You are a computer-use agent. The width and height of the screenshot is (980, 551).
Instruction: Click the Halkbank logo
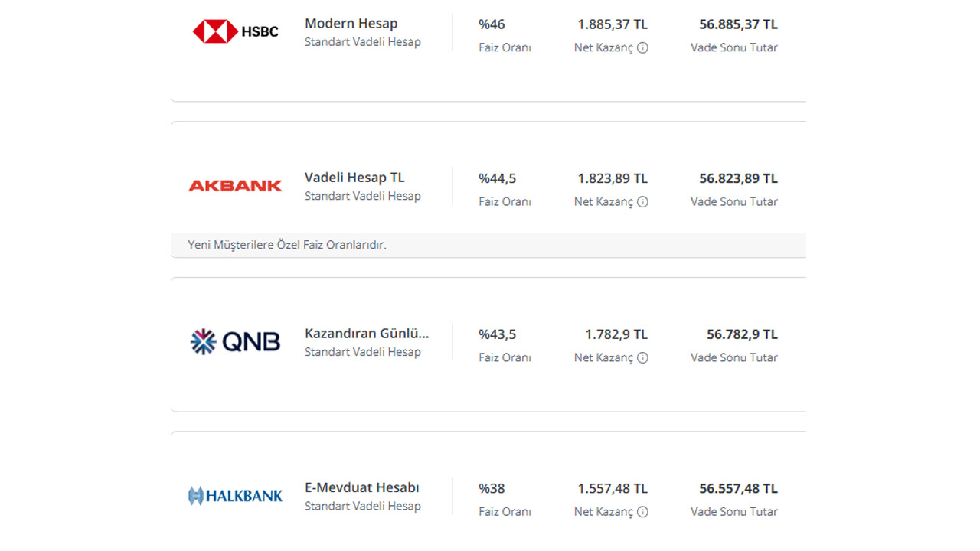235,496
